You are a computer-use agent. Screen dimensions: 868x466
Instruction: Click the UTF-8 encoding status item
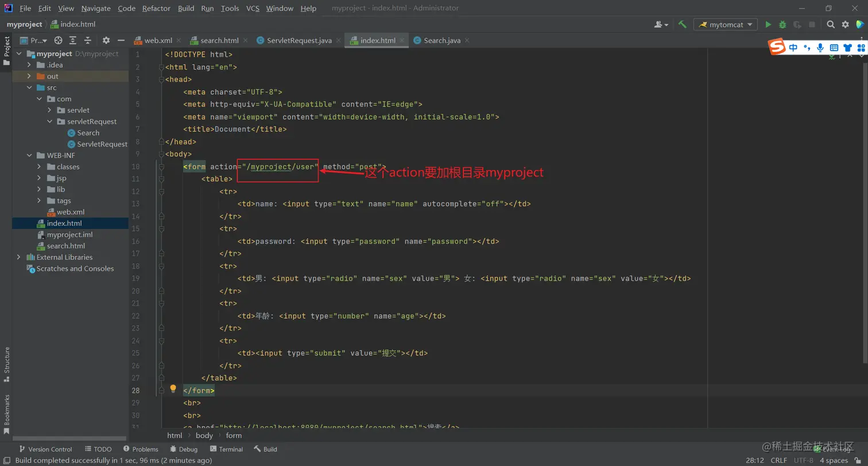[x=803, y=460]
